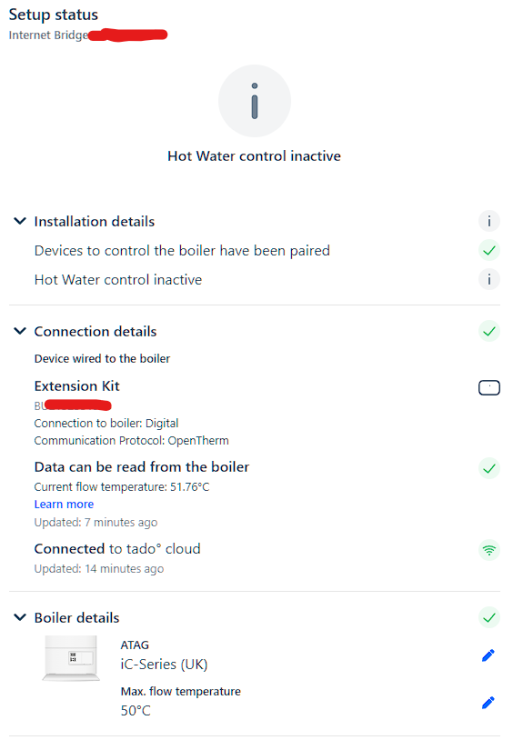Click the Extension Kit device icon

click(489, 387)
